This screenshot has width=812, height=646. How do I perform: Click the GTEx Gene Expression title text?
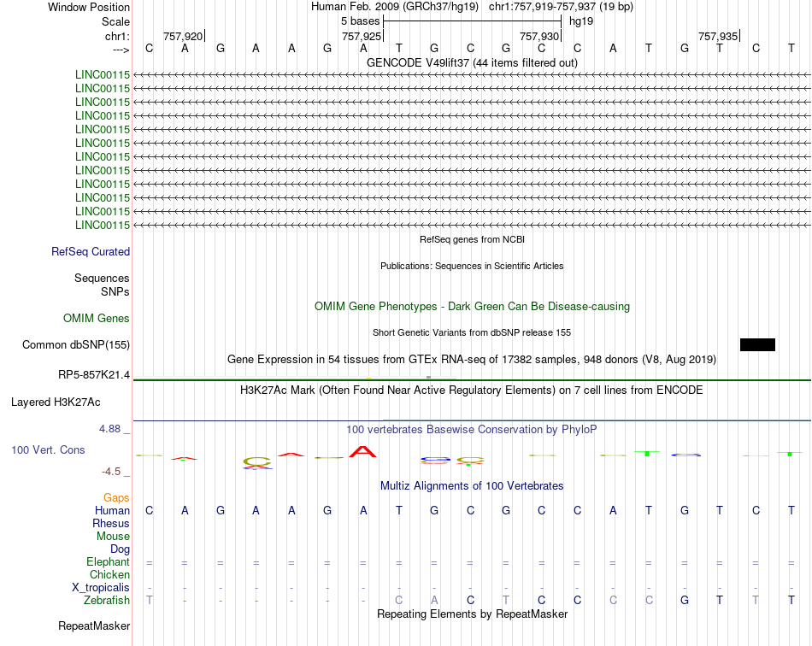point(472,359)
